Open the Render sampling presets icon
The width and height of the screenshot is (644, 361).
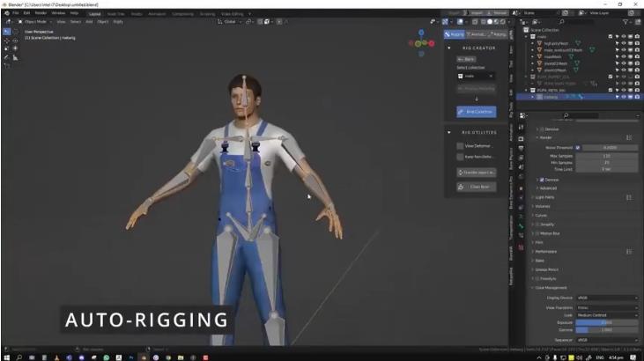[x=629, y=137]
